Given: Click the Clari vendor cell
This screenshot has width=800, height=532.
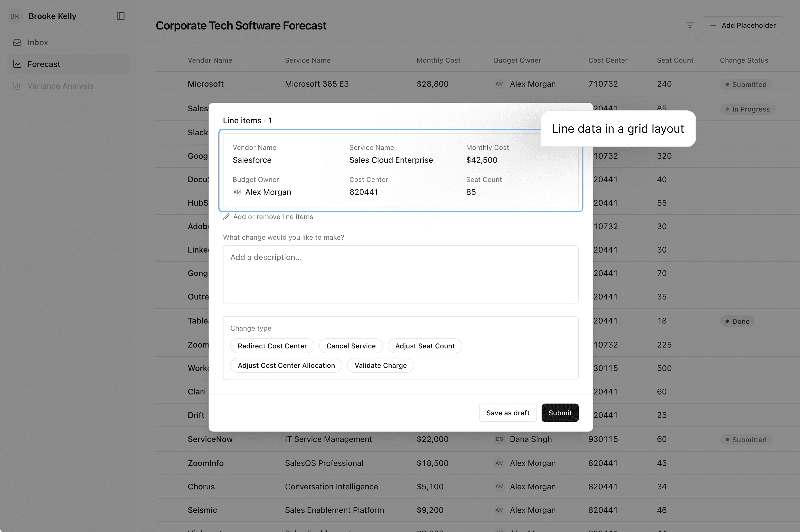Looking at the screenshot, I should 196,391.
